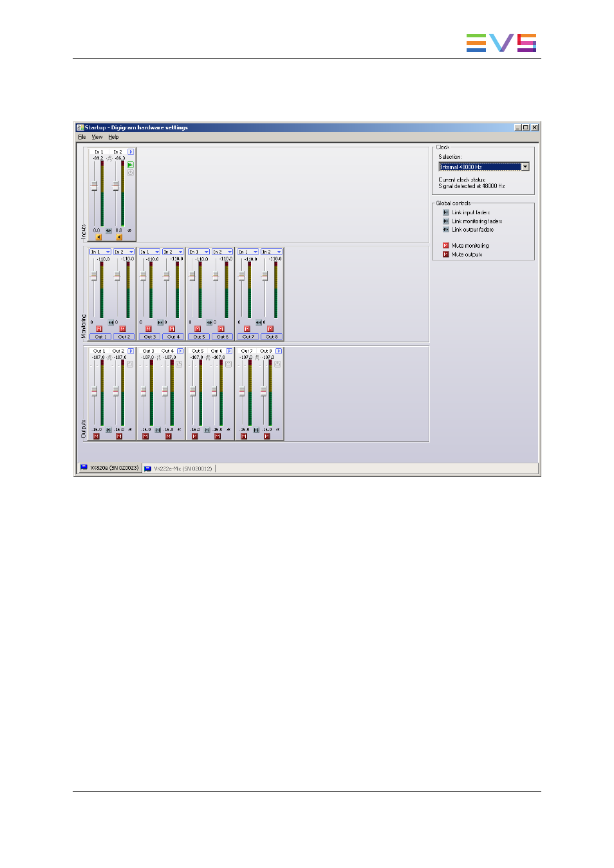Screen dimensions: 614x868
Task: Mute monitoring channel above Out 8
Action: pos(270,329)
